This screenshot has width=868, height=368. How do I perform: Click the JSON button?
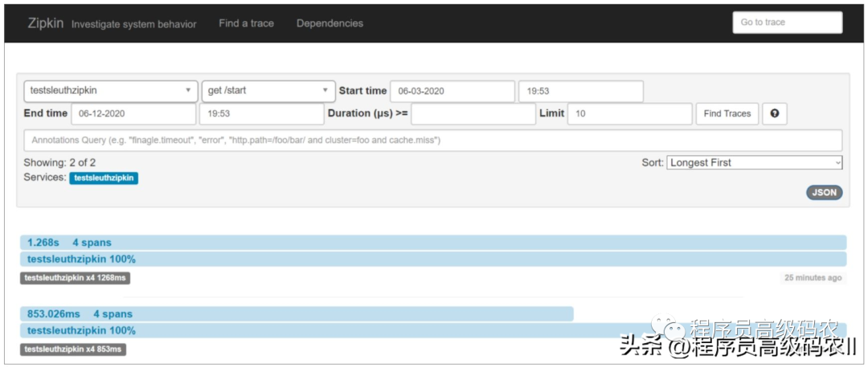click(825, 193)
